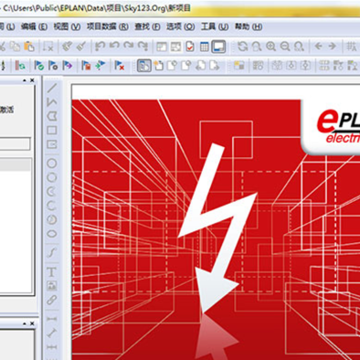Open the 编辑 (E) menu
Screen dimensions: 360x360
[34, 27]
